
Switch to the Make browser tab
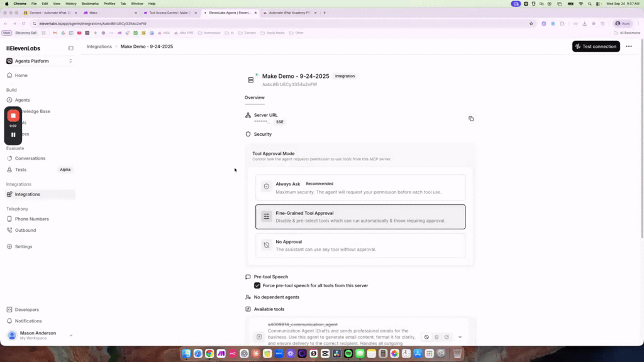click(109, 13)
